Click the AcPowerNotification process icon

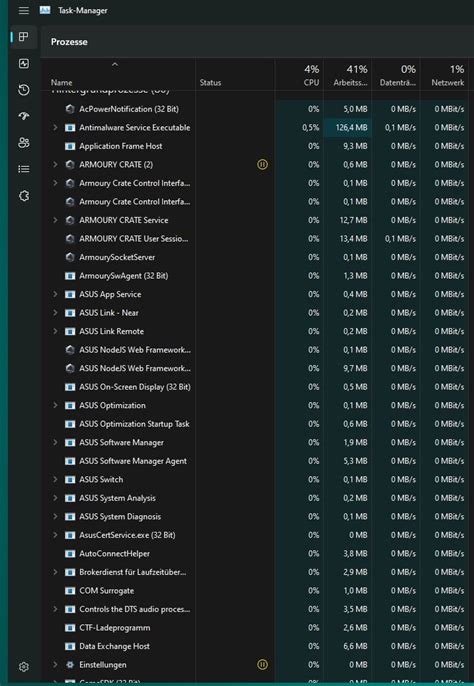tap(70, 109)
